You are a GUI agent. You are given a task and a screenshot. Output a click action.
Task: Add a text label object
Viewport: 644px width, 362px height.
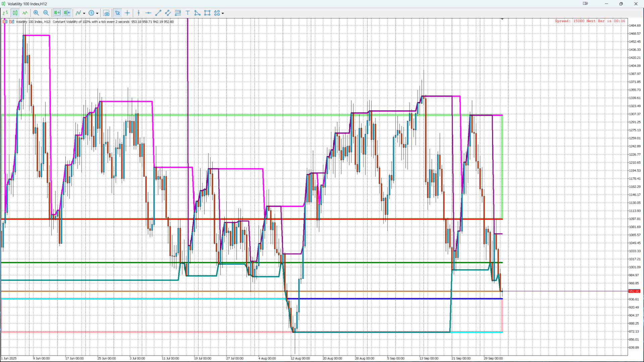[x=187, y=13]
